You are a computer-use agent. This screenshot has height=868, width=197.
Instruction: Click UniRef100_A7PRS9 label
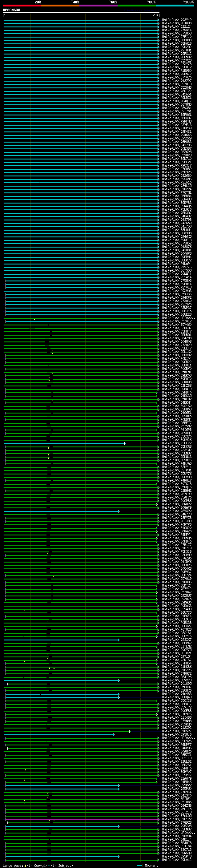177,128
